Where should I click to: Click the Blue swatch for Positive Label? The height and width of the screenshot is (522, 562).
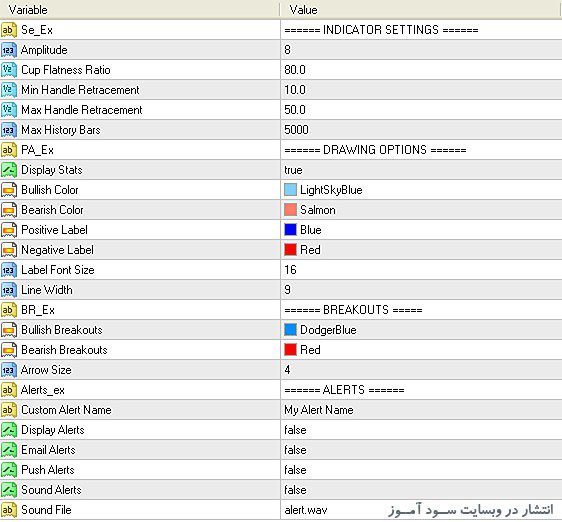pyautogui.click(x=290, y=230)
